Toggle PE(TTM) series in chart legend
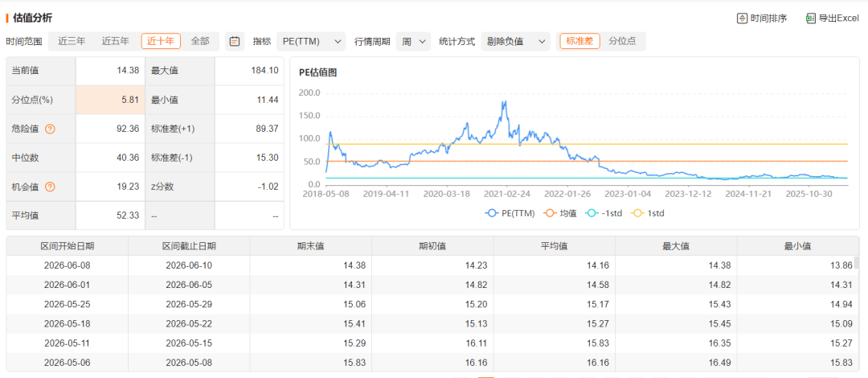Viewport: 868px width, 378px height. click(510, 213)
